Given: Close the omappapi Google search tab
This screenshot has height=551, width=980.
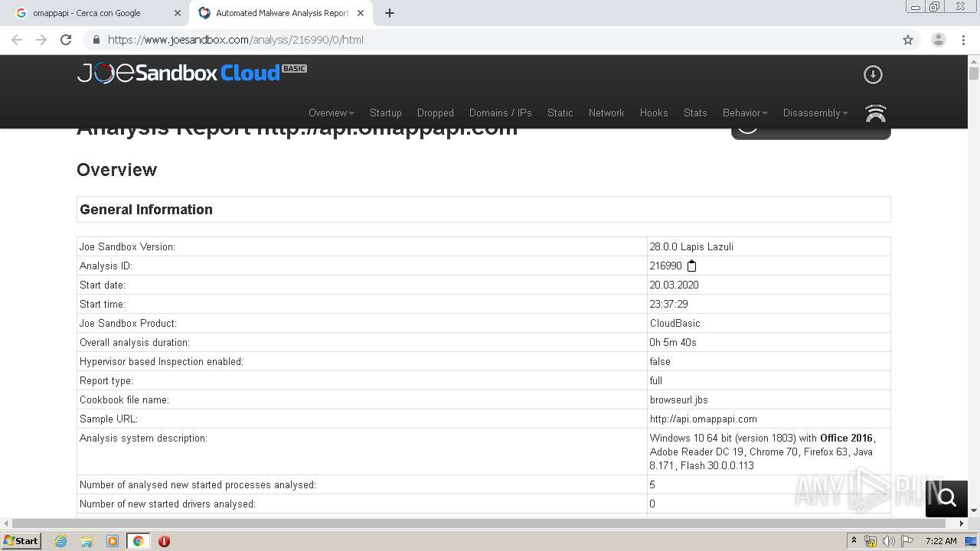Looking at the screenshot, I should pyautogui.click(x=178, y=13).
